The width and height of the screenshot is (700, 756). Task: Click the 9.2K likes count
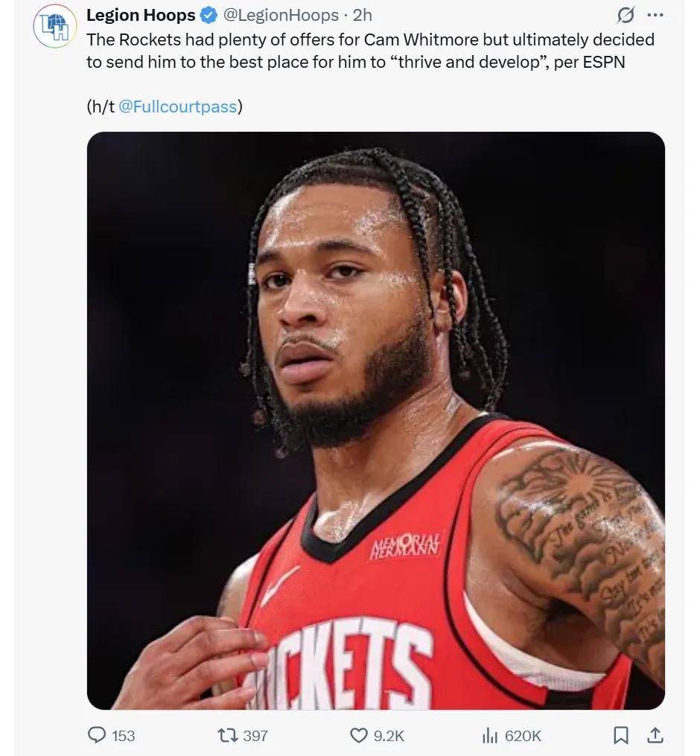389,736
